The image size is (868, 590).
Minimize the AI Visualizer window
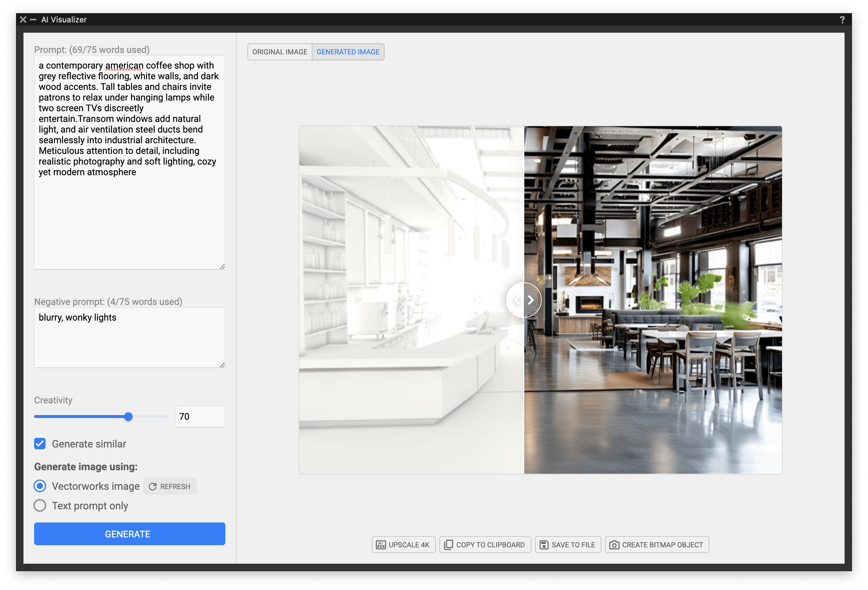33,20
